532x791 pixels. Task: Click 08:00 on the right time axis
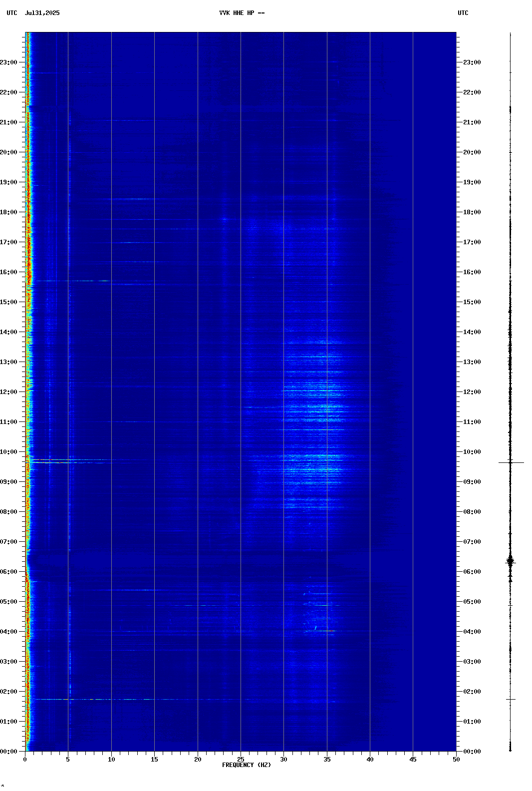(472, 512)
